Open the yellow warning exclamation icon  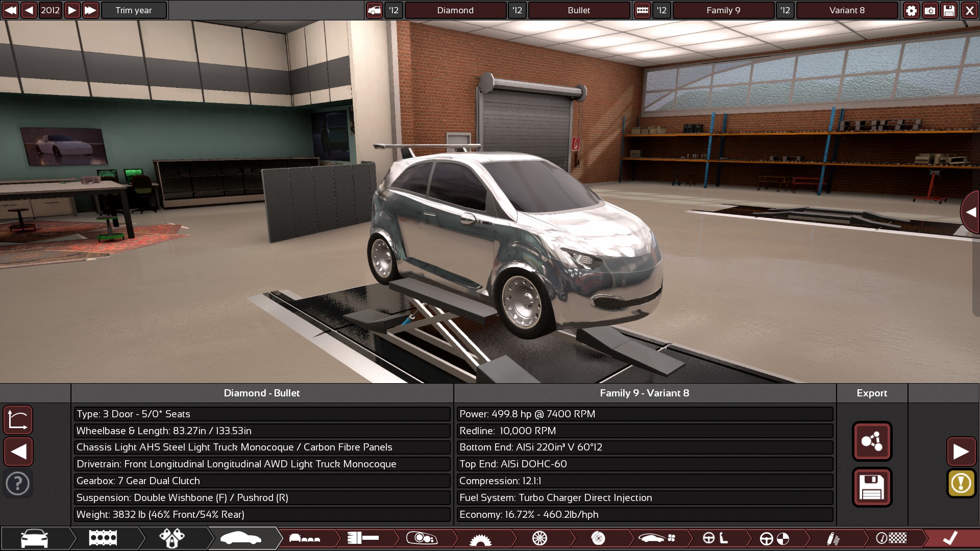click(x=961, y=483)
